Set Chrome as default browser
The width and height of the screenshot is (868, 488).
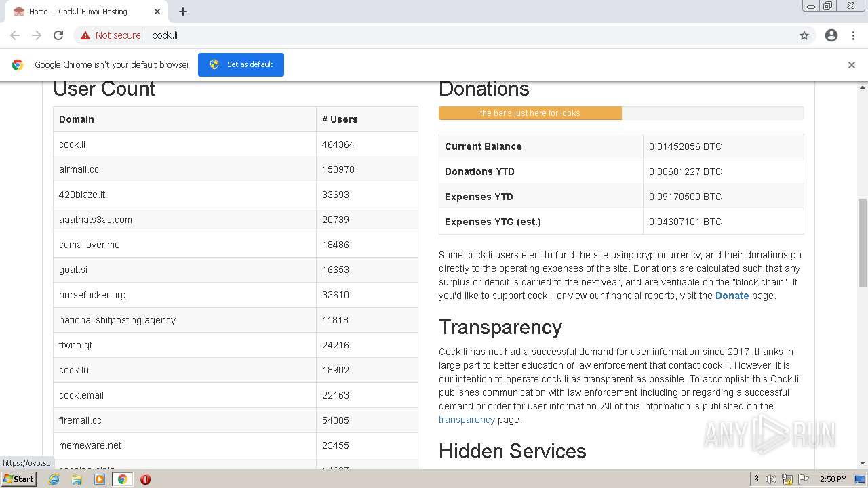tap(241, 64)
